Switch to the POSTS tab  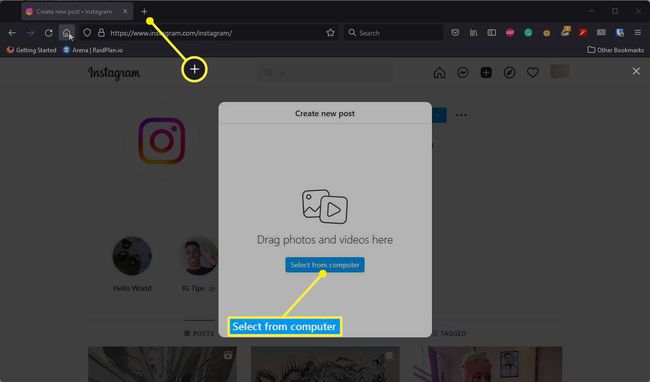[199, 333]
